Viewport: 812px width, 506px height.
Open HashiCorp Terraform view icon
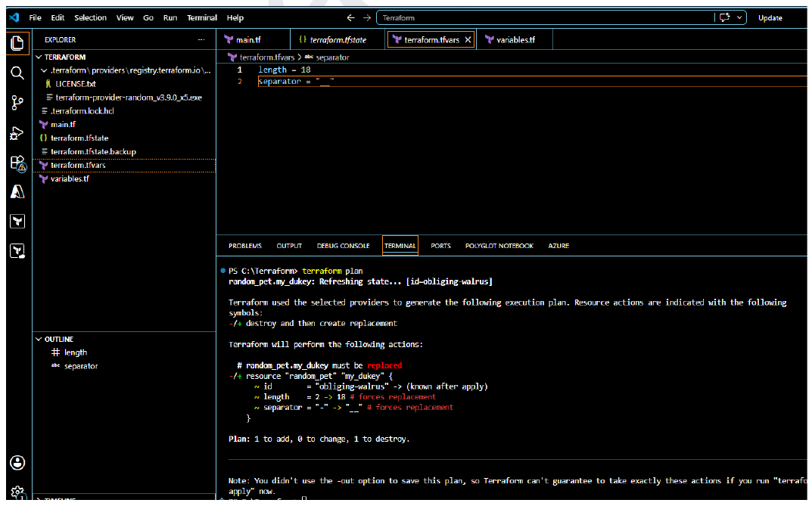(17, 222)
